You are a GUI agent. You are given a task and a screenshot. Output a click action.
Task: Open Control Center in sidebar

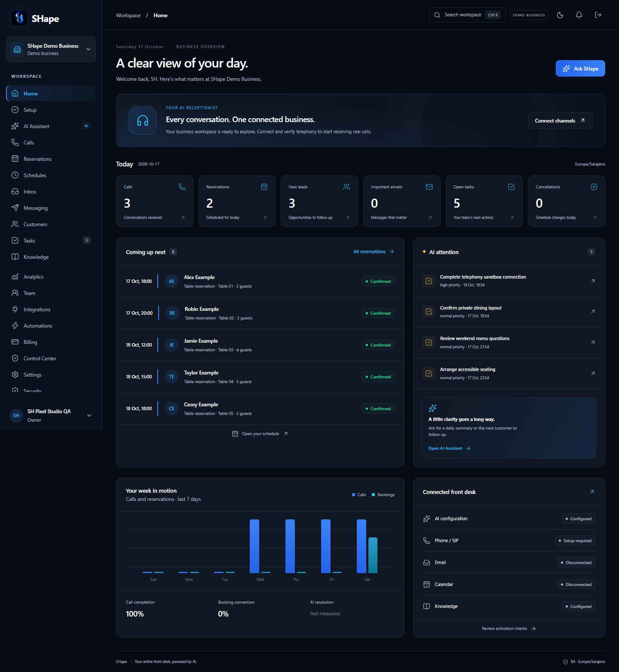tap(51, 358)
